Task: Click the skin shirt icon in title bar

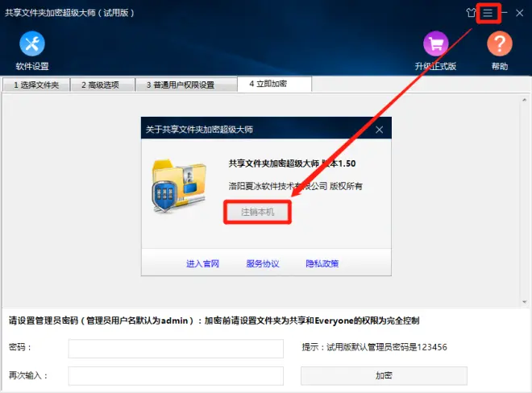Action: (471, 13)
